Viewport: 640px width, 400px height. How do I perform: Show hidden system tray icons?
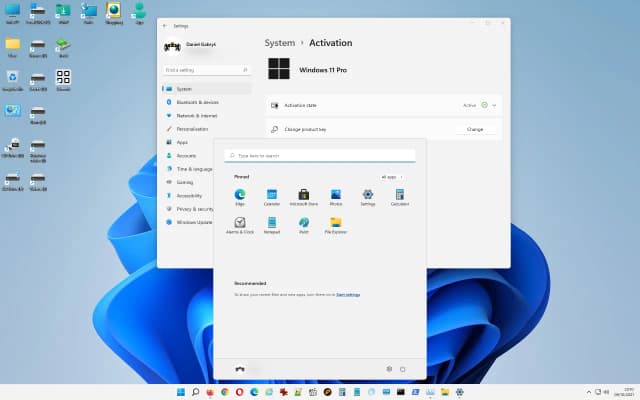click(x=588, y=390)
